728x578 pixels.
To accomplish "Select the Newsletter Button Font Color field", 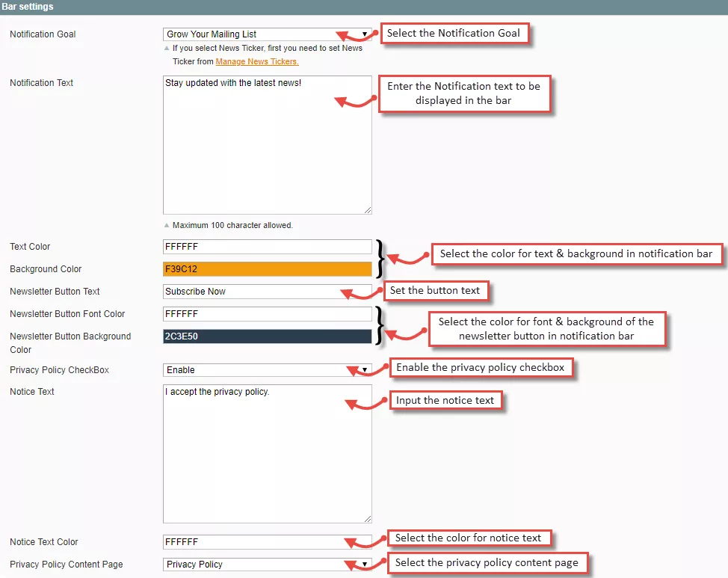I will (267, 314).
